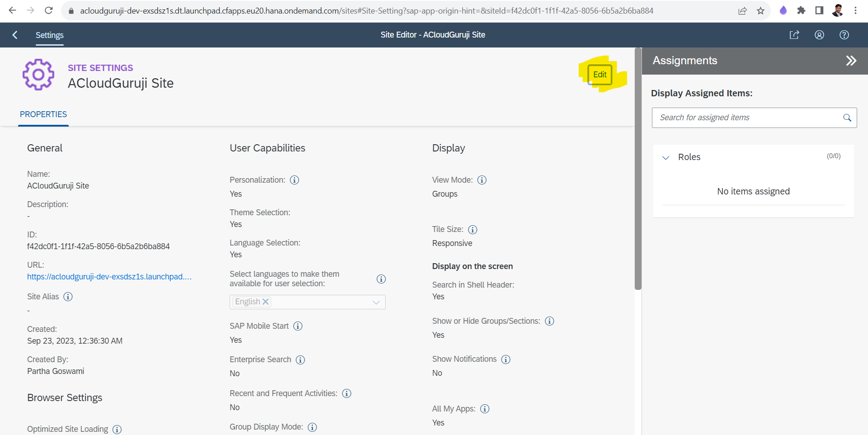Open the help question mark icon

(x=844, y=35)
